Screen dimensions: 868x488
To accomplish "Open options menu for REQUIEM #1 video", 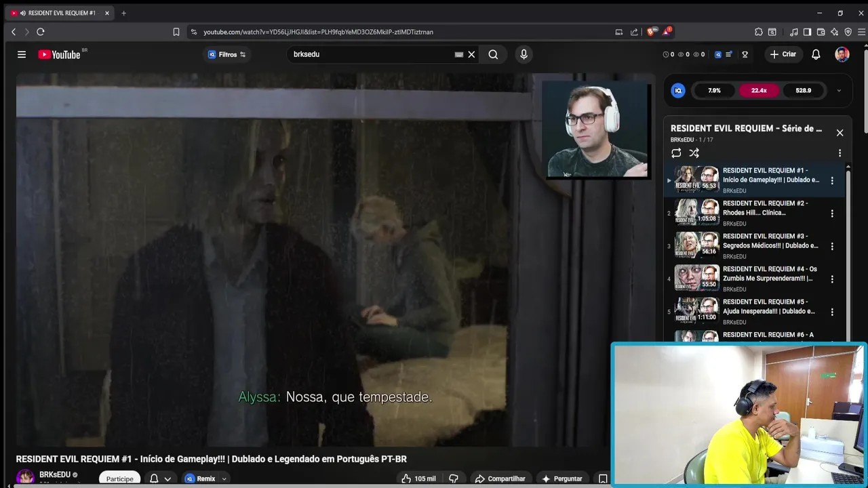I will click(832, 180).
